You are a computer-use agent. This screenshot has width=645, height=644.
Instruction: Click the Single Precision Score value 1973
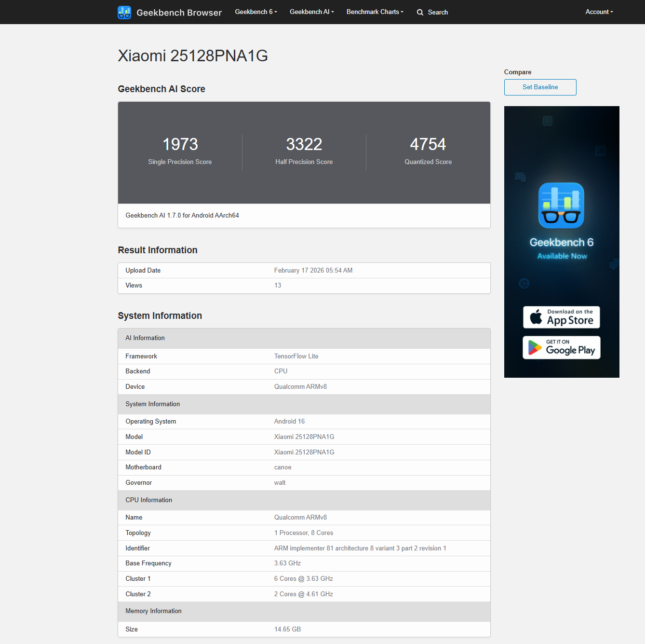tap(180, 144)
